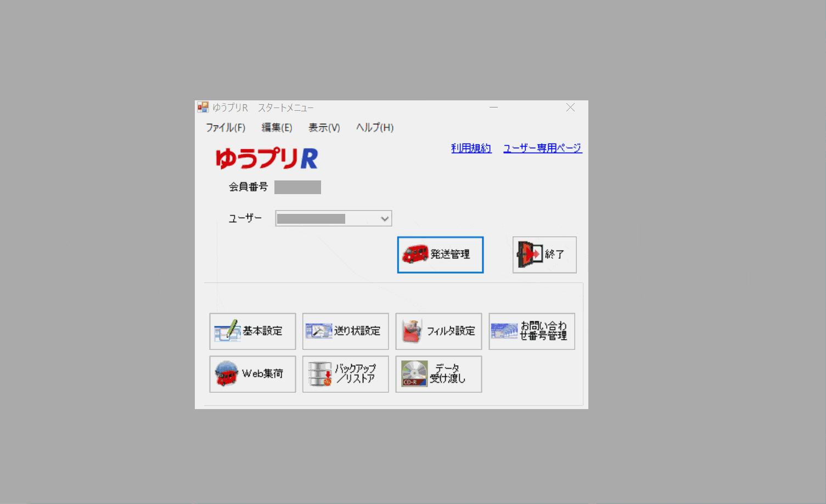Open the 利用規約 link
826x504 pixels.
[x=471, y=148]
